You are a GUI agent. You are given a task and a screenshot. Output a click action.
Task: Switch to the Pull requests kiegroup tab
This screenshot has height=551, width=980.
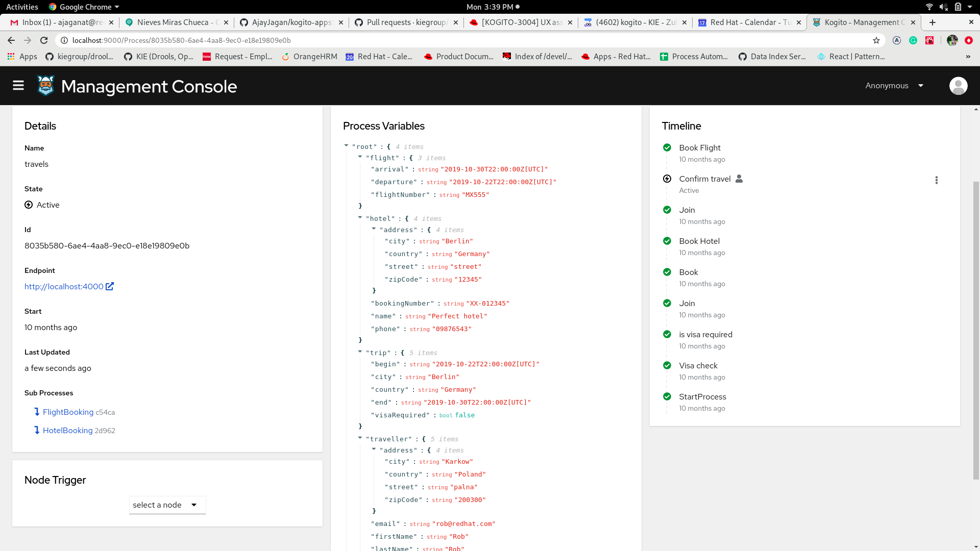pyautogui.click(x=406, y=22)
